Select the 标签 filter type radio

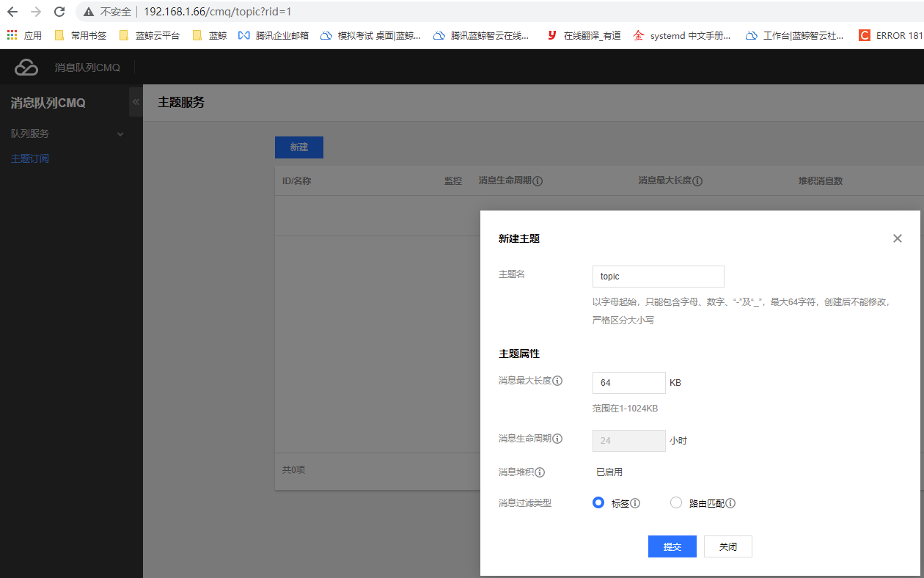[598, 503]
